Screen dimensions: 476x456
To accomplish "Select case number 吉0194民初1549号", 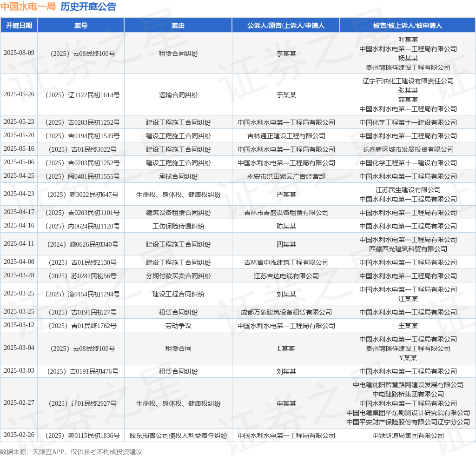I will click(83, 136).
